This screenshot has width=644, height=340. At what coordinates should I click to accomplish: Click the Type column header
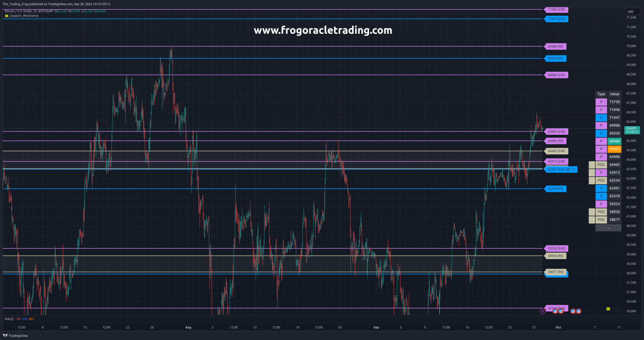click(x=601, y=94)
